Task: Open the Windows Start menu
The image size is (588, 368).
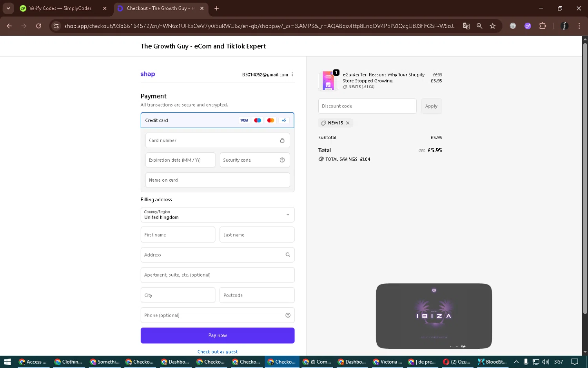Action: [7, 362]
